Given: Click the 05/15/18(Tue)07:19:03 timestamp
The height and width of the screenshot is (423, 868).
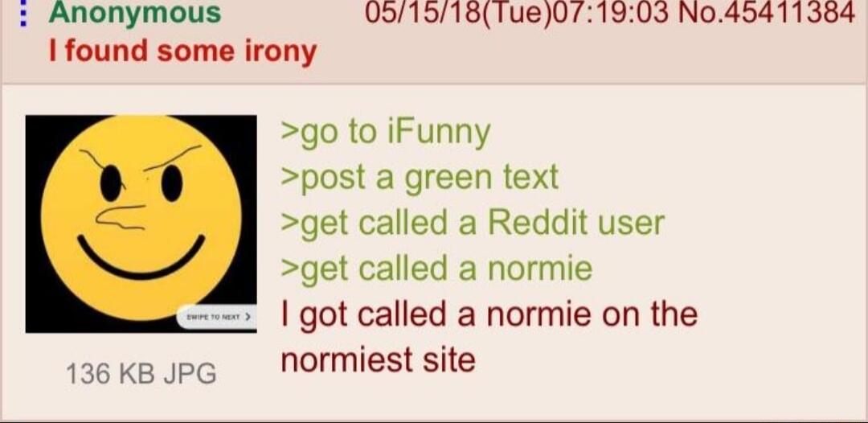Looking at the screenshot, I should pos(517,14).
